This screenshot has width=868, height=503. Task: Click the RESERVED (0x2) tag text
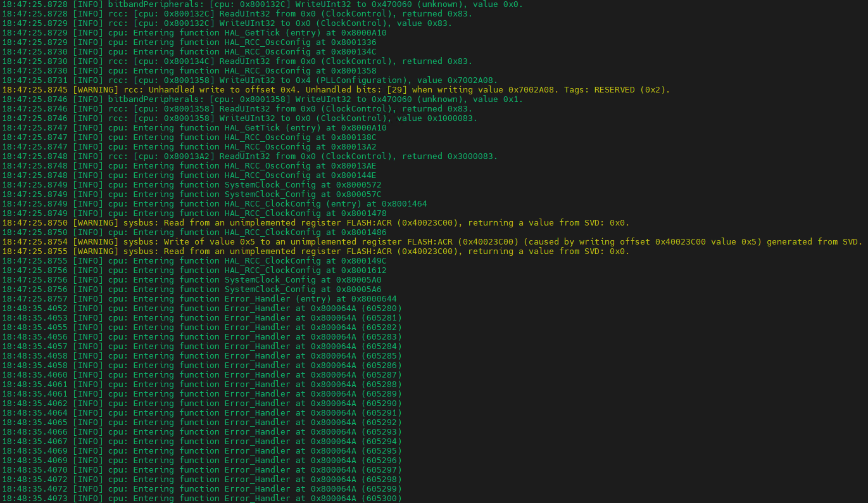[x=633, y=89]
